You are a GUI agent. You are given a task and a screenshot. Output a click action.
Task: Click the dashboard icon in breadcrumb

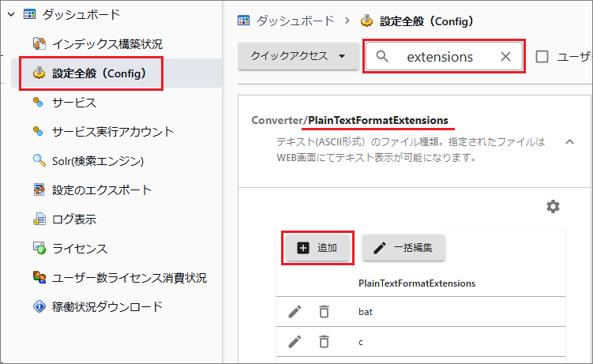(x=244, y=21)
